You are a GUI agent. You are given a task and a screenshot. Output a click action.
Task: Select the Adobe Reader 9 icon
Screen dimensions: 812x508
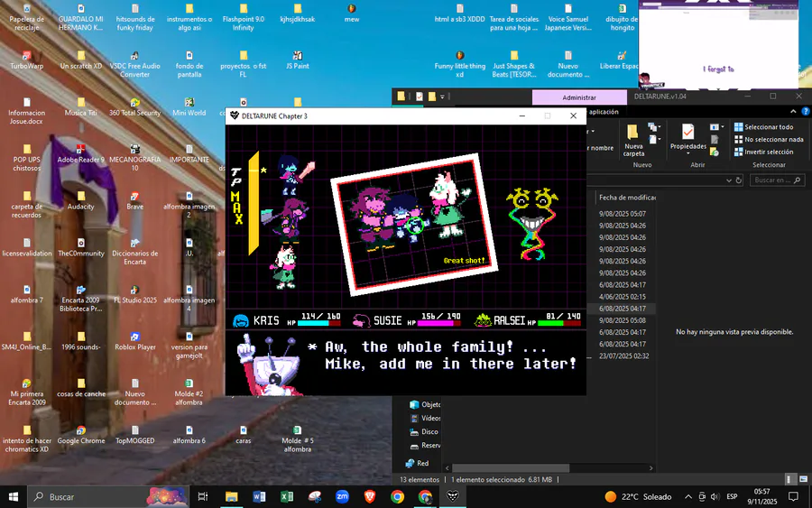[81, 153]
